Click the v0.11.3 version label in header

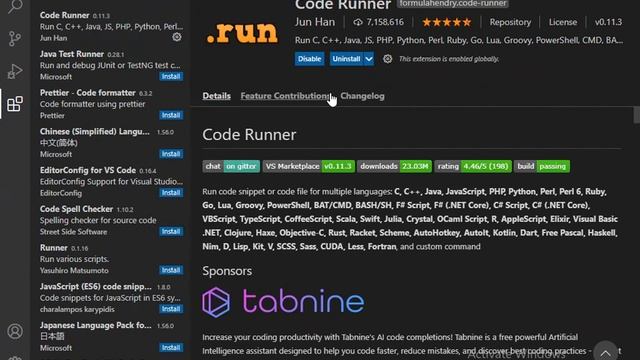tap(608, 22)
